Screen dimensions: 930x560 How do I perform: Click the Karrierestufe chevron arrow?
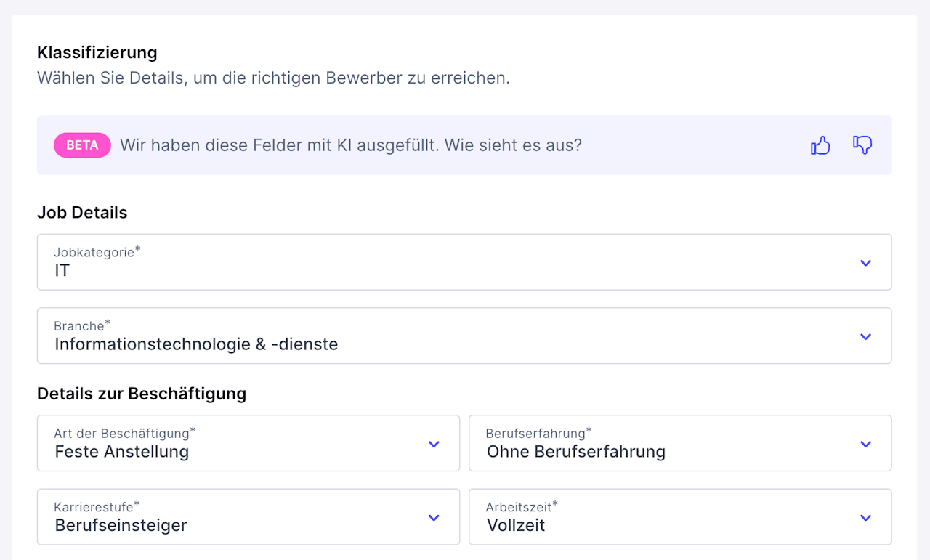434,518
